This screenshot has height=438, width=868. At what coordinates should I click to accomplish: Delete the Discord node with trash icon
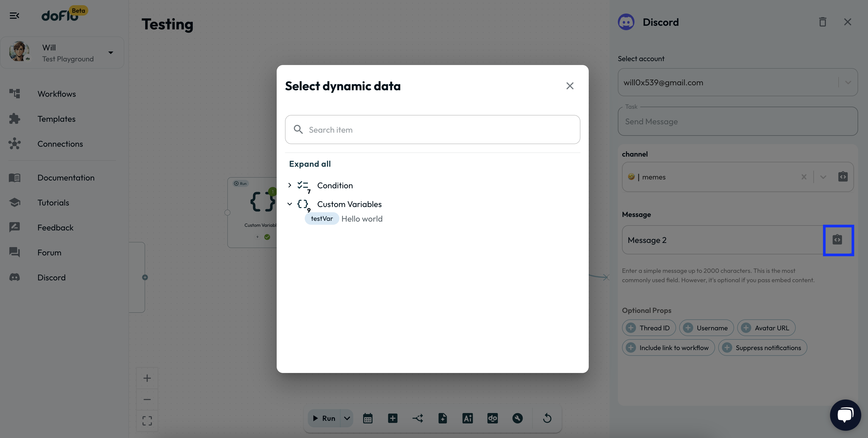[822, 22]
